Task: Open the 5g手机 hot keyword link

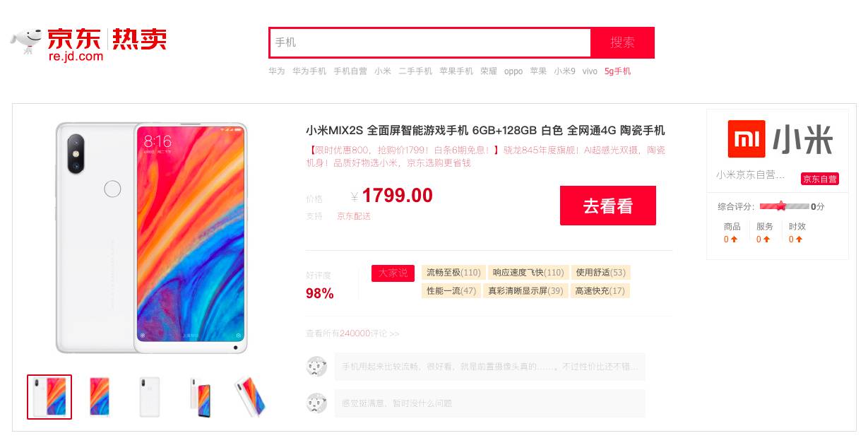Action: pos(617,71)
